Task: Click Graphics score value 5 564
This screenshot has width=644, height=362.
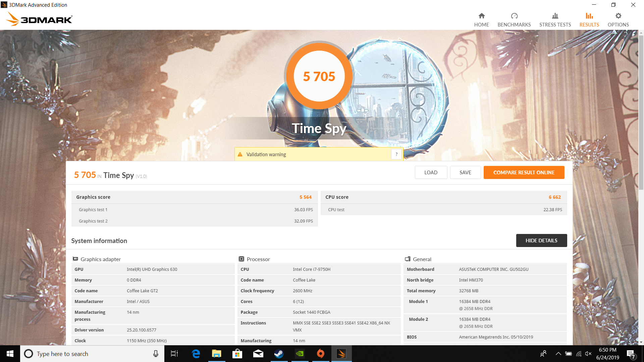Action: click(306, 197)
